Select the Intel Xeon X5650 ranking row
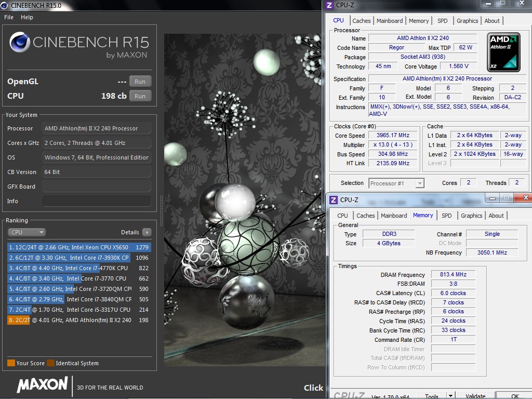The image size is (532, 399). click(x=79, y=247)
